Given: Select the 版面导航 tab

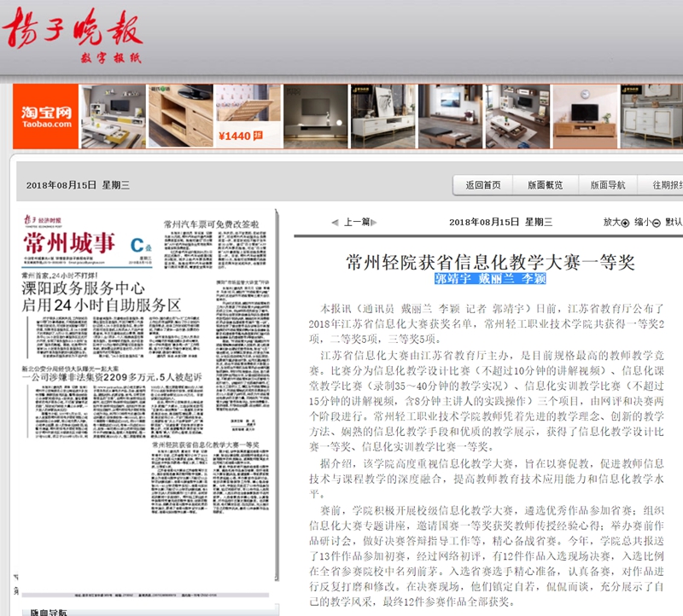Looking at the screenshot, I should tap(607, 185).
